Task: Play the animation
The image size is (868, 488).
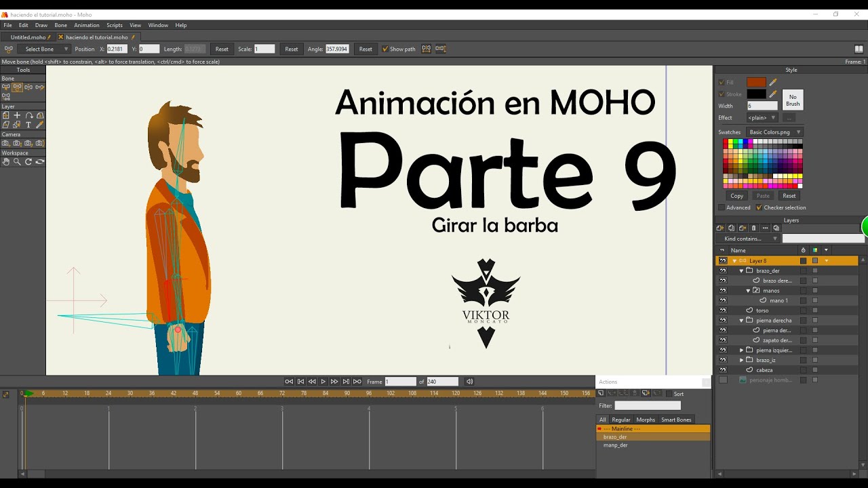Action: tap(323, 382)
